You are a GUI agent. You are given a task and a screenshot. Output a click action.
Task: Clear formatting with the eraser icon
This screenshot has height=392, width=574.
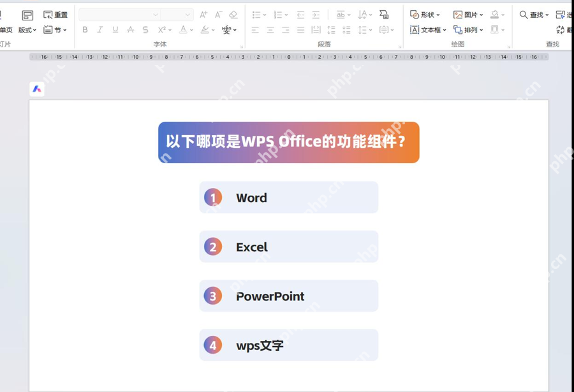233,15
